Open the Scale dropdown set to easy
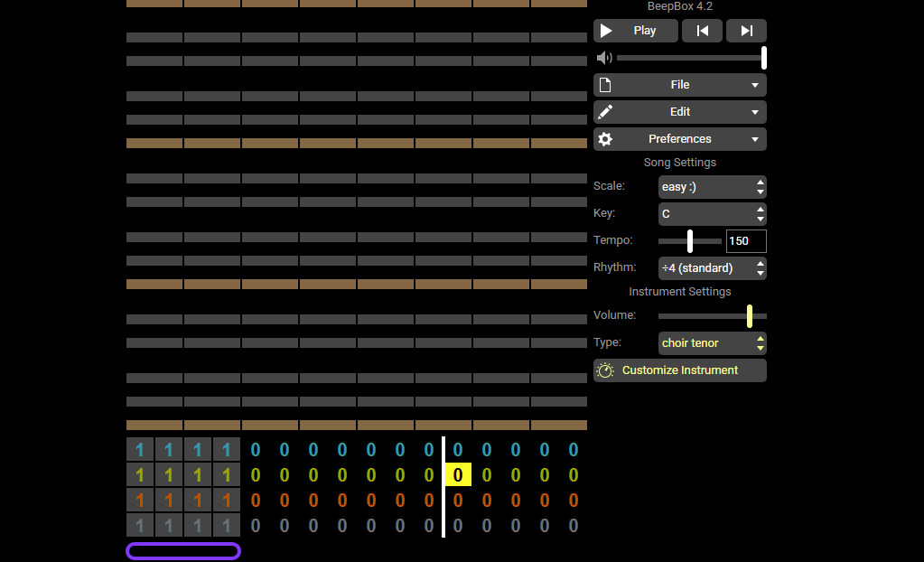924x562 pixels. pos(712,187)
